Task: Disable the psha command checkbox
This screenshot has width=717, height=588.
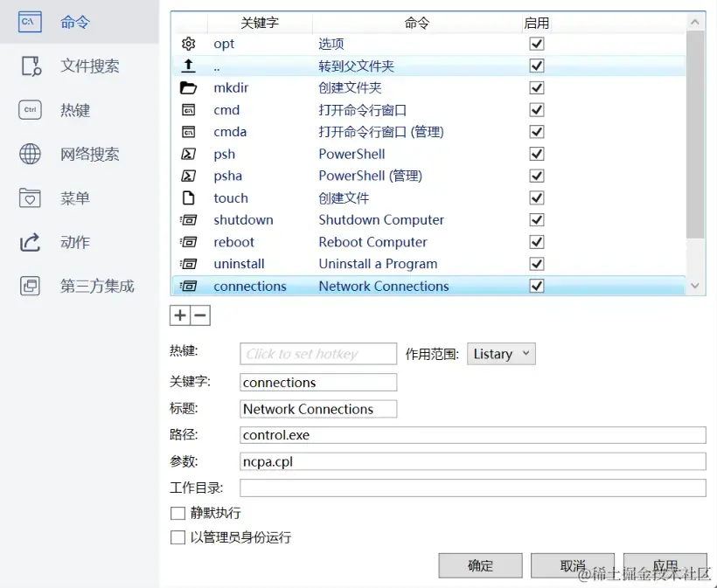Action: tap(537, 176)
